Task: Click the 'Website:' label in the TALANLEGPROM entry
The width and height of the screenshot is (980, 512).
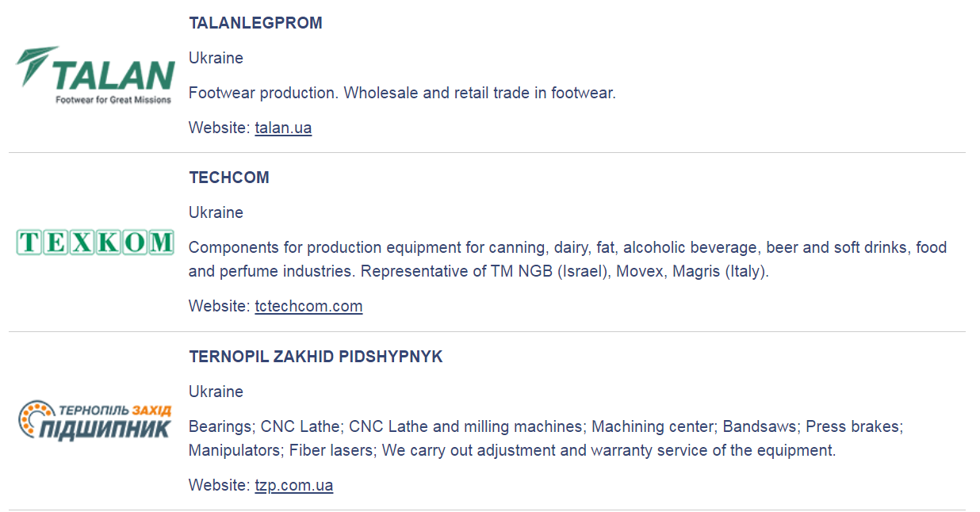Action: click(219, 128)
